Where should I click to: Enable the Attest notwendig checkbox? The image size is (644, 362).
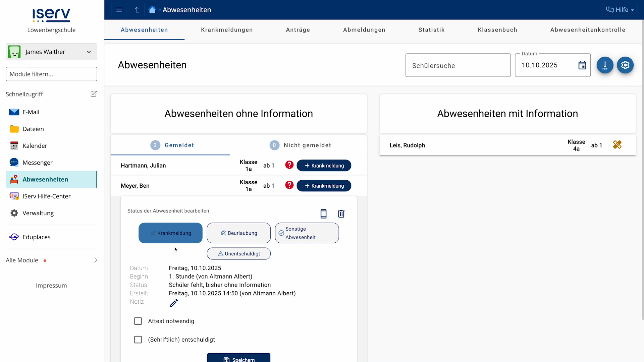(138, 321)
